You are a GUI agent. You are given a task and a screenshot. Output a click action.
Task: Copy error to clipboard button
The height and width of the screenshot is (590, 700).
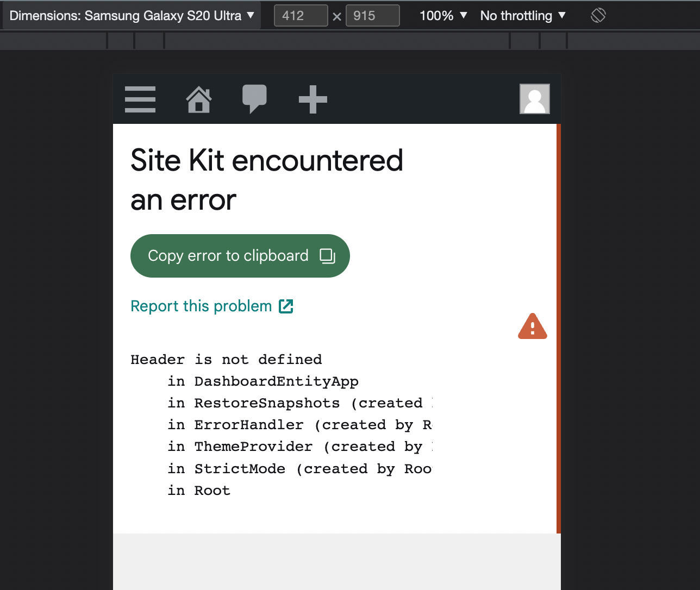pyautogui.click(x=240, y=256)
